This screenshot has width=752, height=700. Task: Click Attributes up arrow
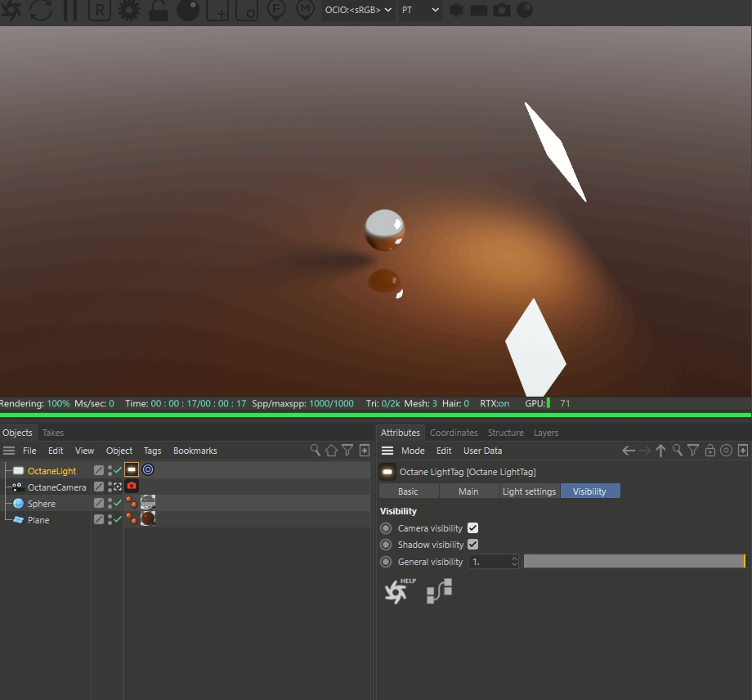pyautogui.click(x=661, y=451)
